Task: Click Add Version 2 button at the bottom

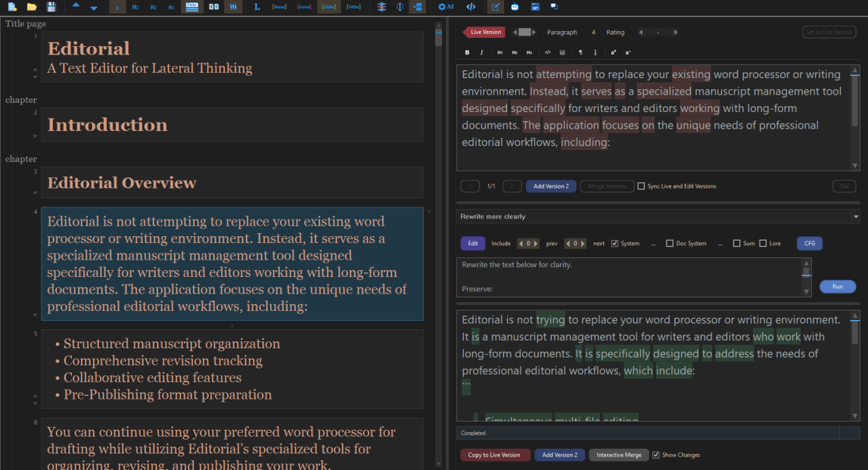Action: coord(560,455)
